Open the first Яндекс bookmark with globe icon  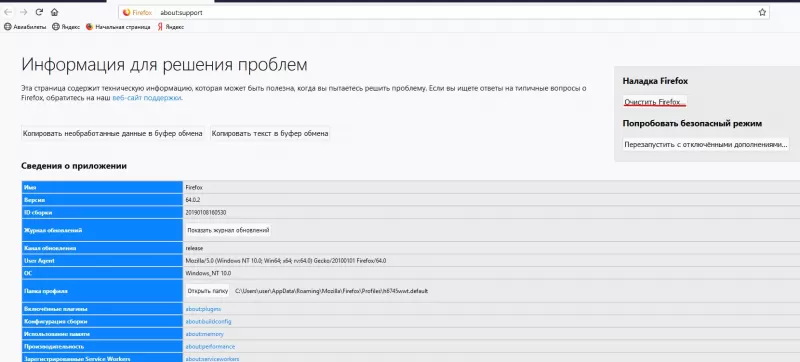[x=66, y=27]
